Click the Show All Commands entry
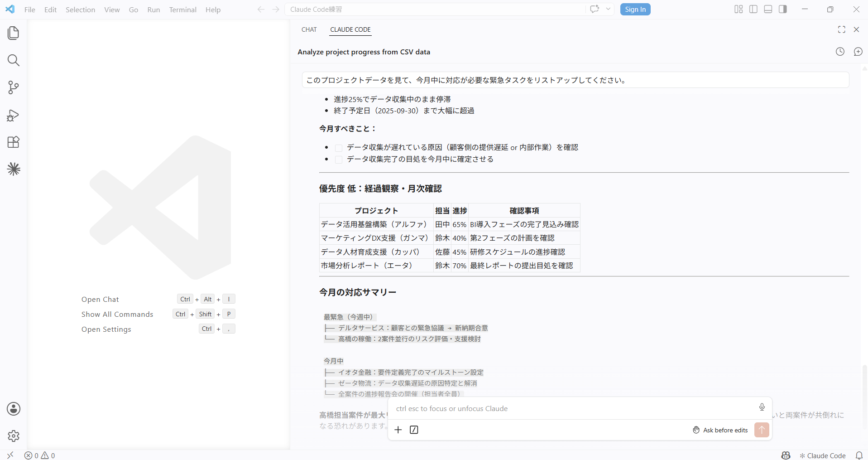 [x=158, y=314]
